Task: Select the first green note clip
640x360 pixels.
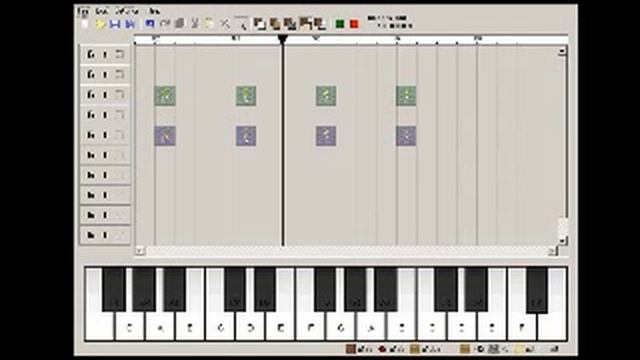Action: (x=165, y=96)
